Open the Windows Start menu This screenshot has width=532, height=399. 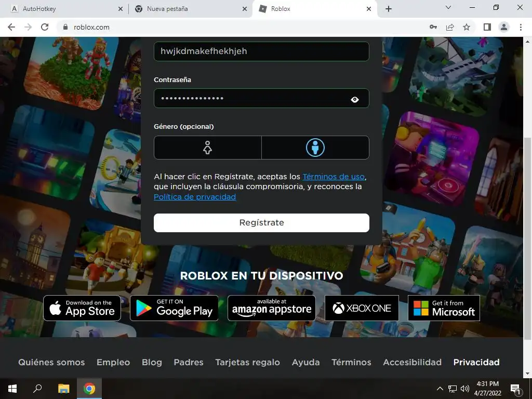[12, 389]
